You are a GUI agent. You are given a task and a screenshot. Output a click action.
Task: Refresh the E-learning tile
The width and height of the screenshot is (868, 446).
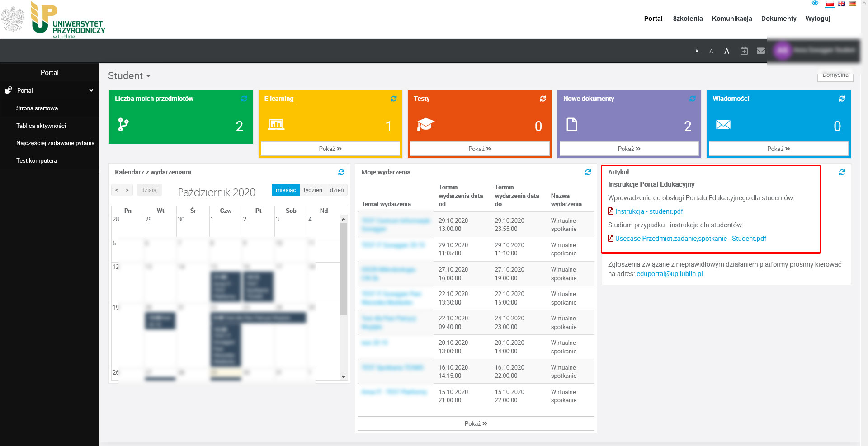click(393, 99)
